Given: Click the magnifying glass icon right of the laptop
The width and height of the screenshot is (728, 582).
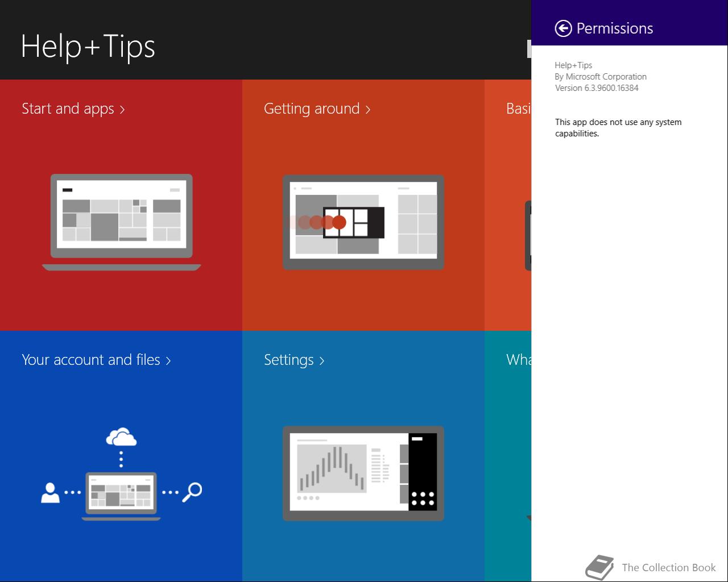Looking at the screenshot, I should pos(192,492).
